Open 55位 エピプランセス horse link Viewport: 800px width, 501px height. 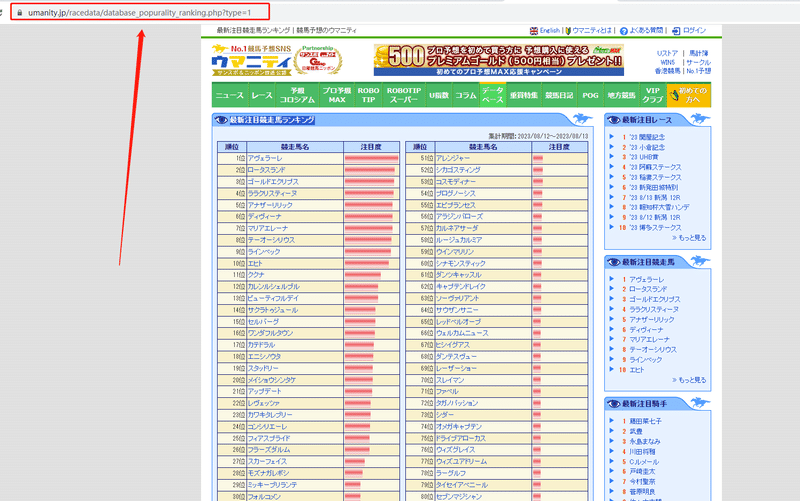tap(456, 205)
